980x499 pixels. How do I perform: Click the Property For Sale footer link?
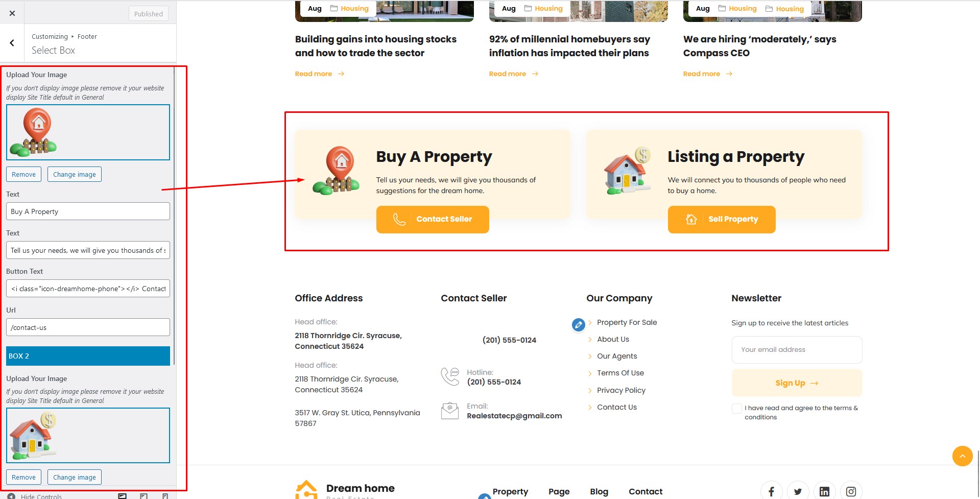[627, 322]
